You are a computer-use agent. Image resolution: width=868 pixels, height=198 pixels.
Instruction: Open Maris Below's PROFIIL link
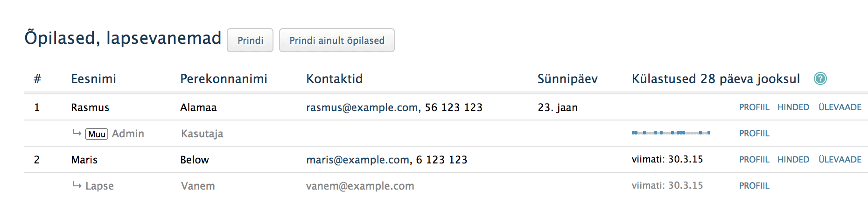click(x=754, y=160)
